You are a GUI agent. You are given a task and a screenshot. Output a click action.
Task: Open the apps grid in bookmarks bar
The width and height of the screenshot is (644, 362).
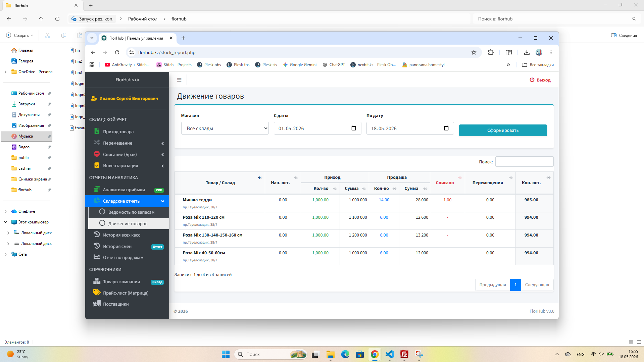tap(92, 65)
